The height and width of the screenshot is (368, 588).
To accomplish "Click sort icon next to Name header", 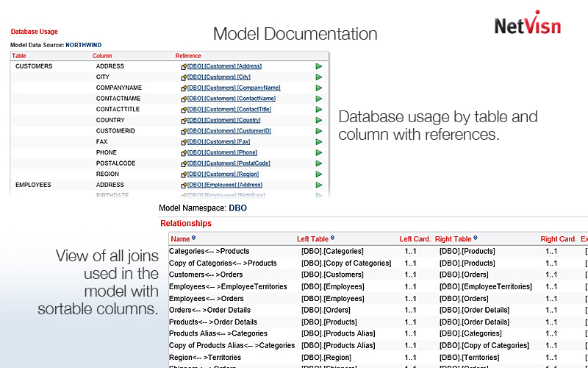I will click(193, 238).
